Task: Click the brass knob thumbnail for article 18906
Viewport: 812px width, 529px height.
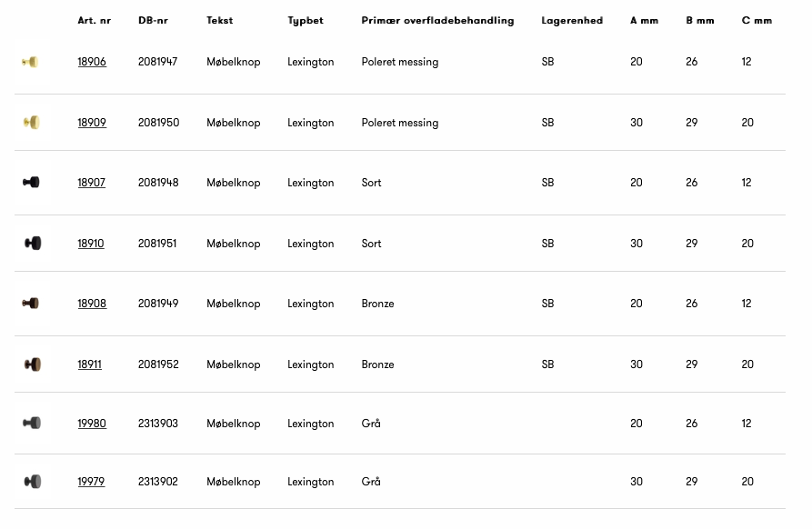Action: [x=31, y=62]
